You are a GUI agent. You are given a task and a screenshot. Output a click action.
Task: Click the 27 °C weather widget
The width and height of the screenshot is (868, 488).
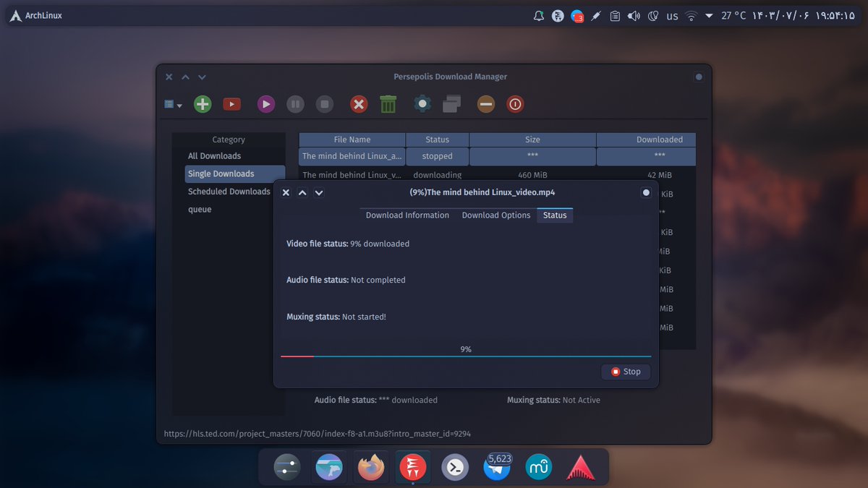pyautogui.click(x=733, y=15)
